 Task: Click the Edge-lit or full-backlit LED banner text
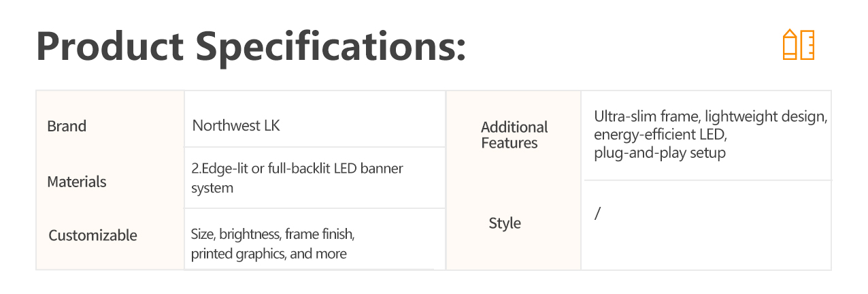click(x=298, y=169)
